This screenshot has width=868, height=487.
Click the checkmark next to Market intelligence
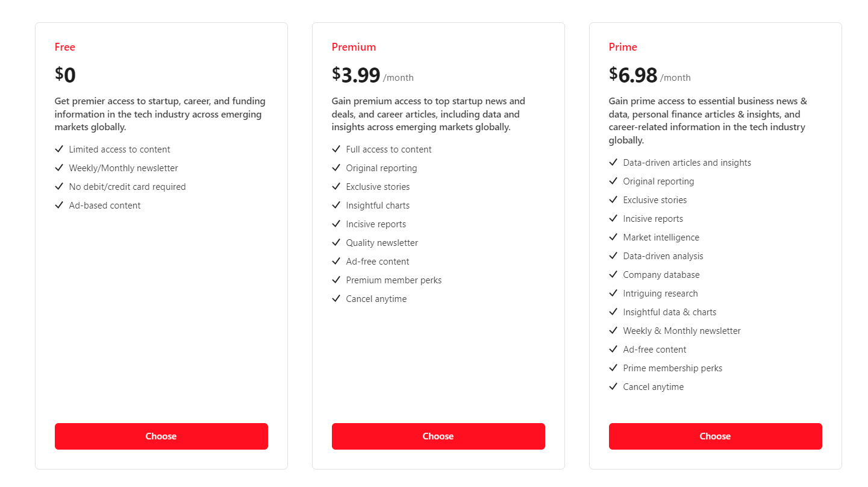click(x=613, y=237)
